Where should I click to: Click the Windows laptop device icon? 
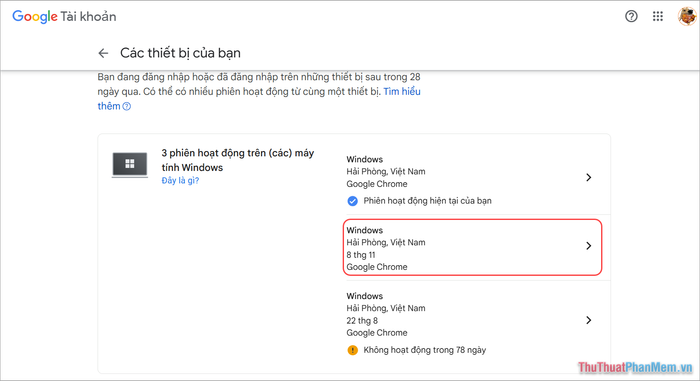tap(129, 164)
